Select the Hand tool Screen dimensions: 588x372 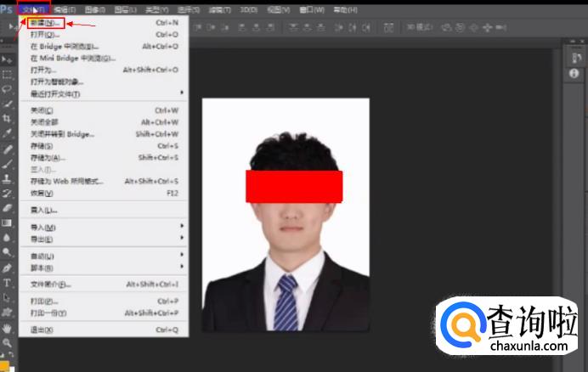tap(7, 327)
